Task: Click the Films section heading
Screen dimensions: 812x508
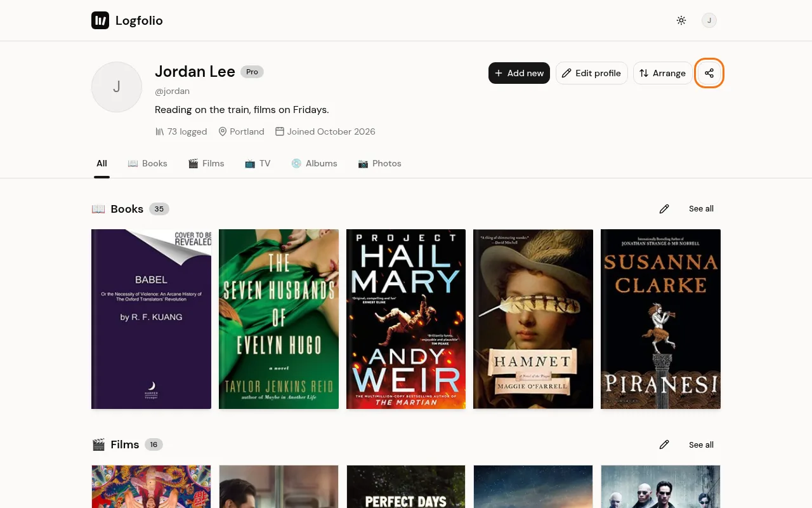Action: point(124,444)
